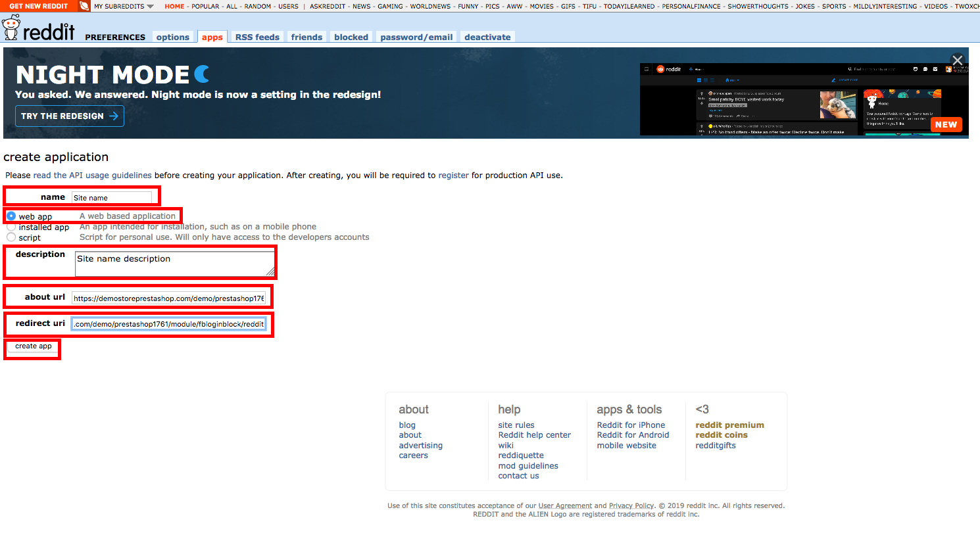Open VIDEOS subreddit link
Image resolution: width=980 pixels, height=537 pixels.
[x=936, y=6]
